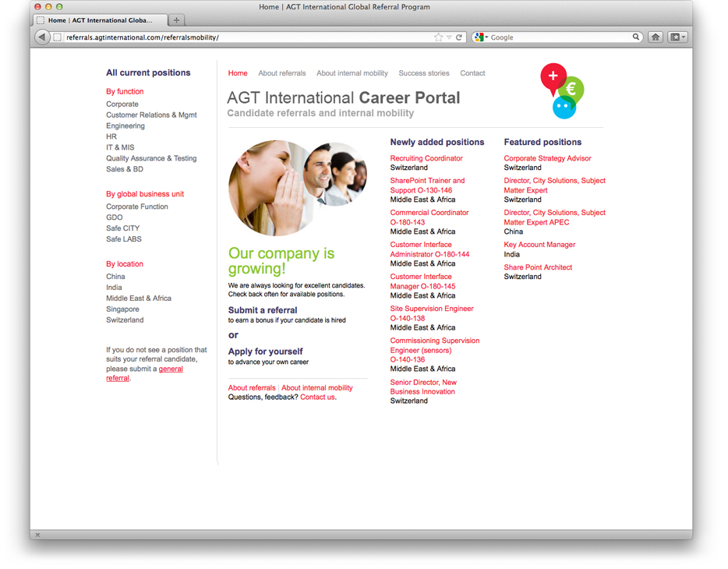
Task: Open a new tab with plus button
Action: click(176, 20)
